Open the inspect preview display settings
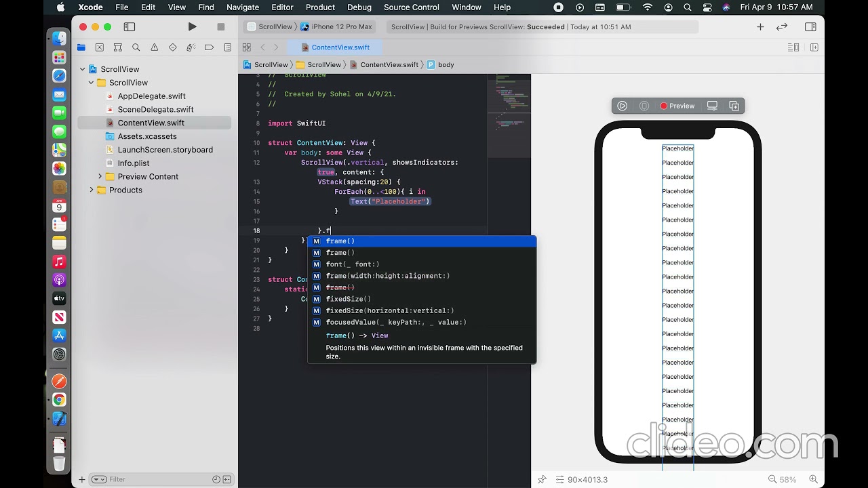Viewport: 868px width, 488px height. 712,106
